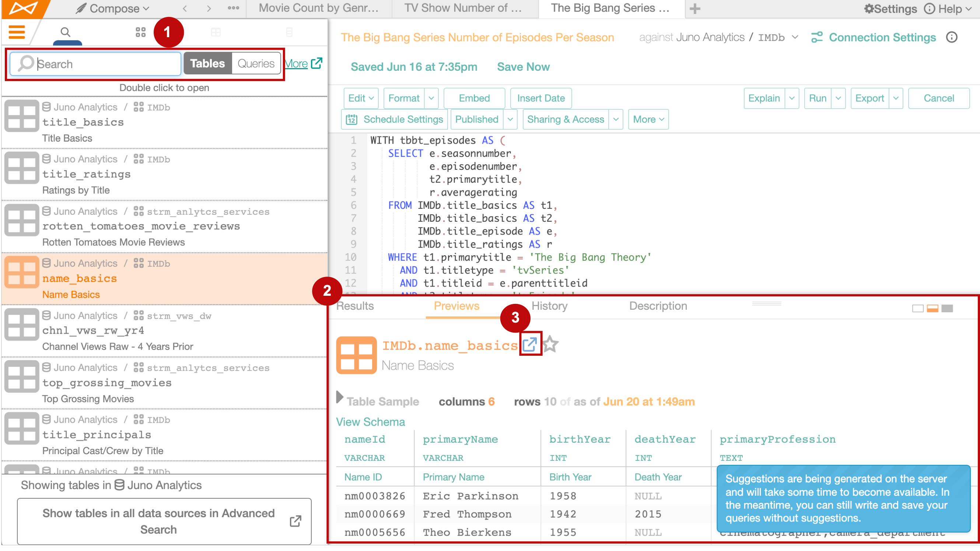Select the name_basics table row

(x=164, y=279)
